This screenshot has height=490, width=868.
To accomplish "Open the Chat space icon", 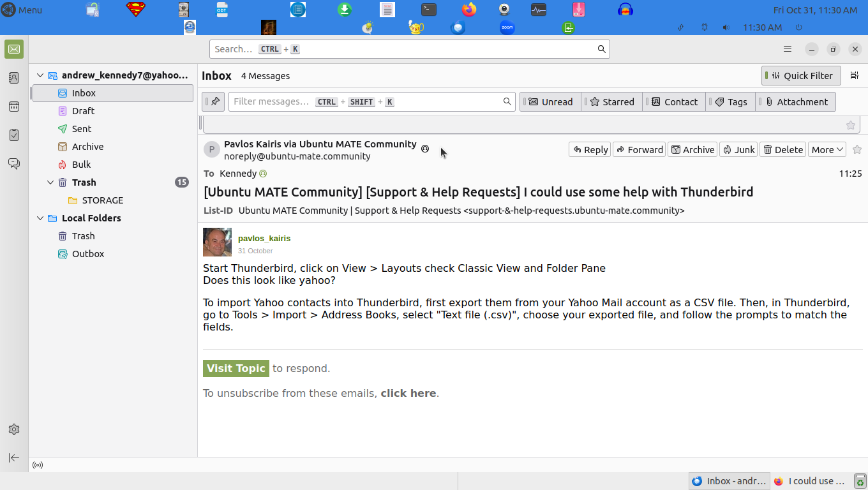I will pos(14,164).
